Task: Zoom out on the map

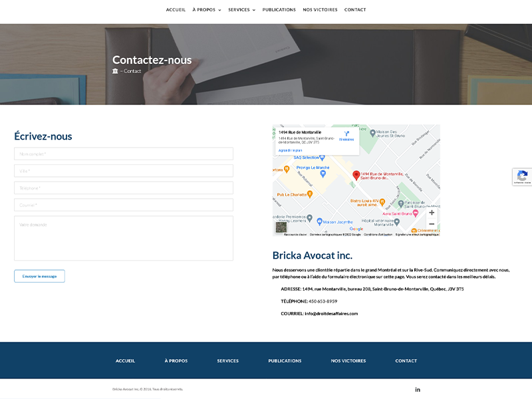Action: coord(432,224)
